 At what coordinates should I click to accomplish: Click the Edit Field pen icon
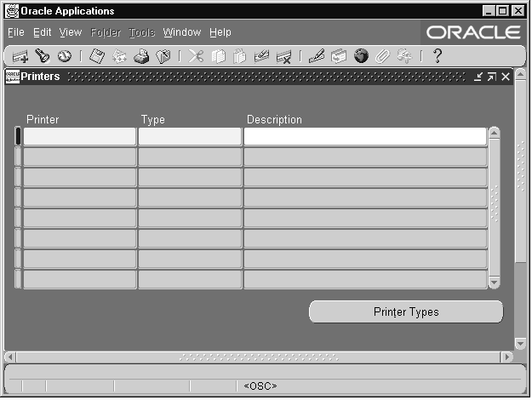[317, 56]
